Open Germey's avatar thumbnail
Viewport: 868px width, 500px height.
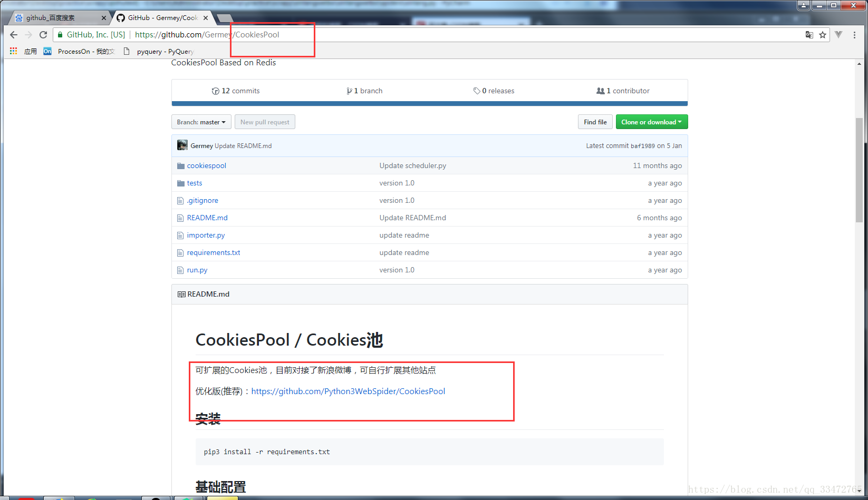pos(182,145)
